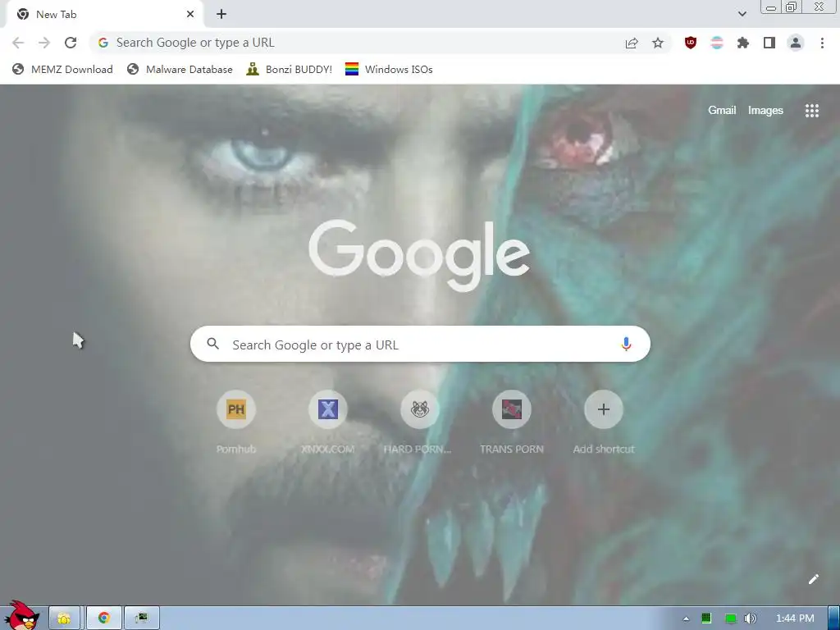Open the Google apps grid
This screenshot has height=630, width=840.
pos(811,111)
